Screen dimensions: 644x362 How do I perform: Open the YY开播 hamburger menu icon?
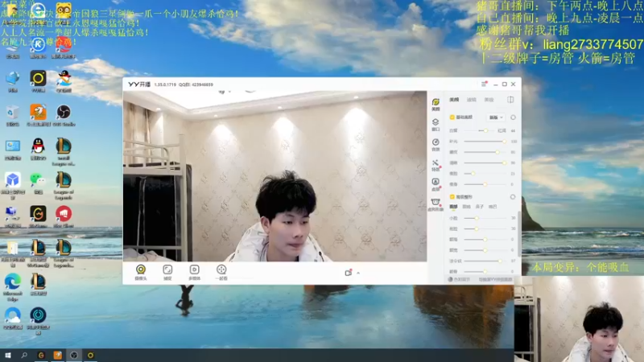484,84
